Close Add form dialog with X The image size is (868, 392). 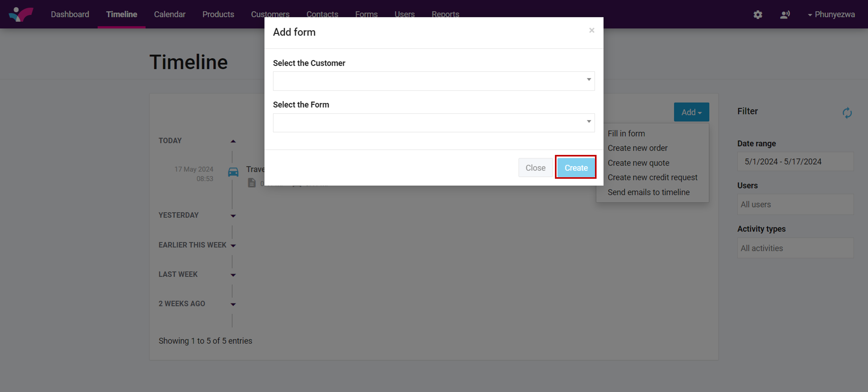pos(591,31)
